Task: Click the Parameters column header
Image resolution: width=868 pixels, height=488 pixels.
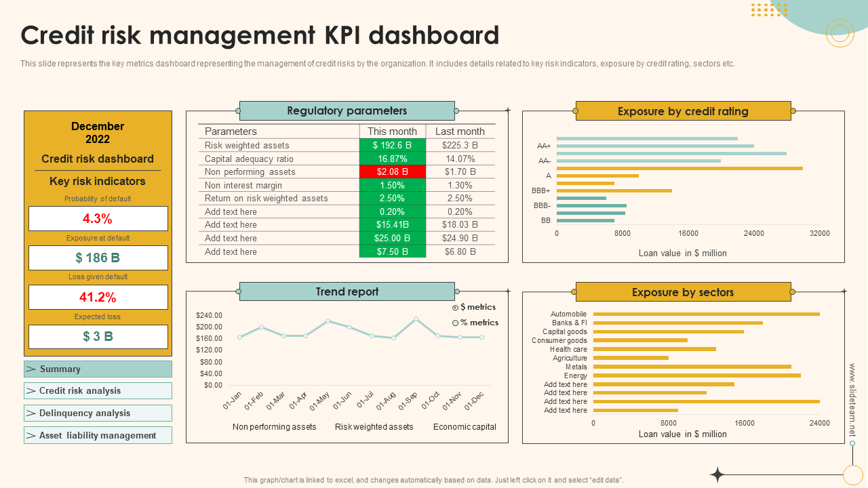Action: (231, 131)
